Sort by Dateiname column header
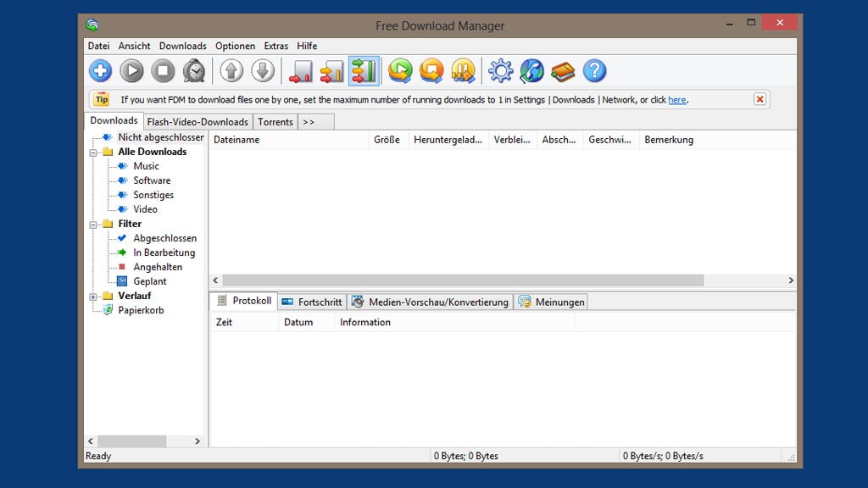This screenshot has width=868, height=488. [289, 140]
